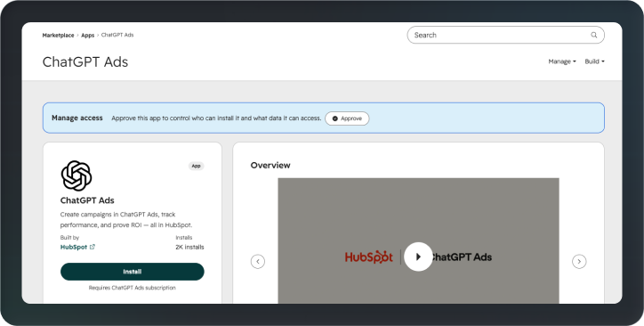Click the HubSpot logo in video thumbnail
Viewport: 644px width, 326px height.
pyautogui.click(x=369, y=257)
